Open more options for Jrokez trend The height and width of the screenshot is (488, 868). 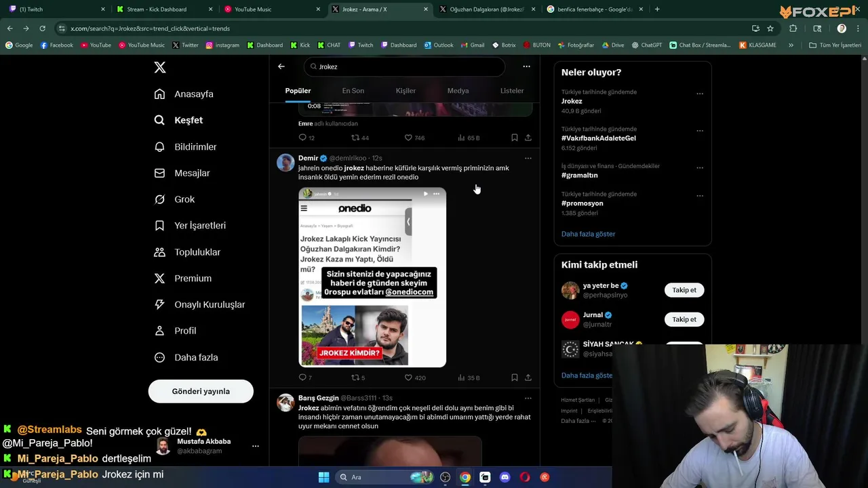700,94
